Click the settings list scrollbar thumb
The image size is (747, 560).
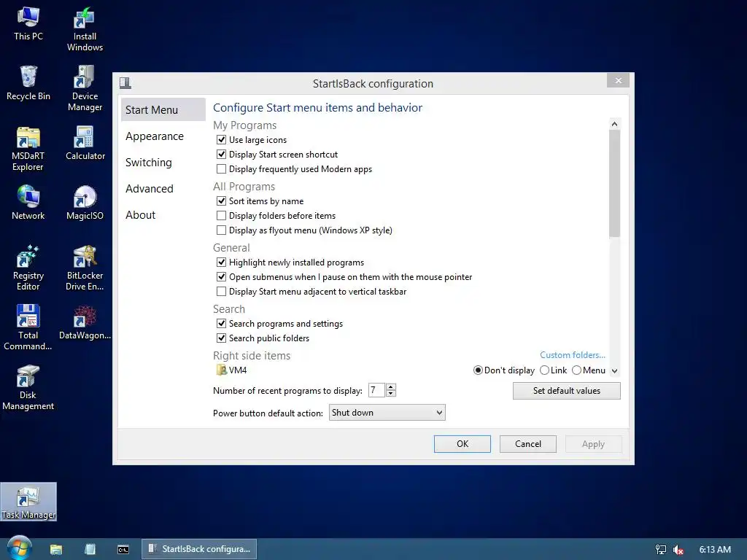[x=614, y=183]
